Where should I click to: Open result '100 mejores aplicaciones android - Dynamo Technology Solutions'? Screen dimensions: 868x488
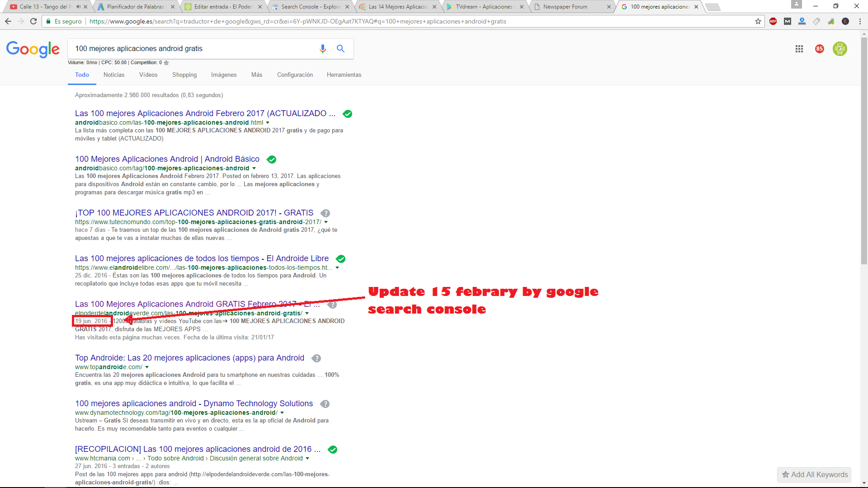(x=194, y=404)
